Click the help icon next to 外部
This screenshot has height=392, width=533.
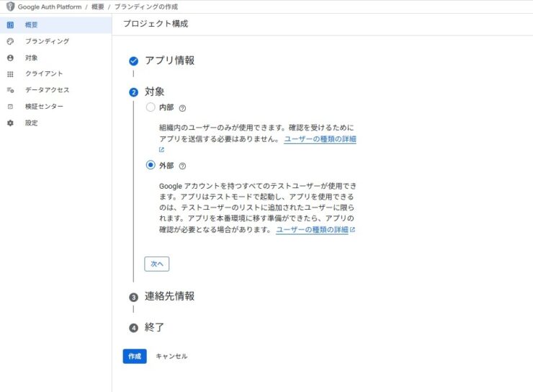[x=182, y=166]
